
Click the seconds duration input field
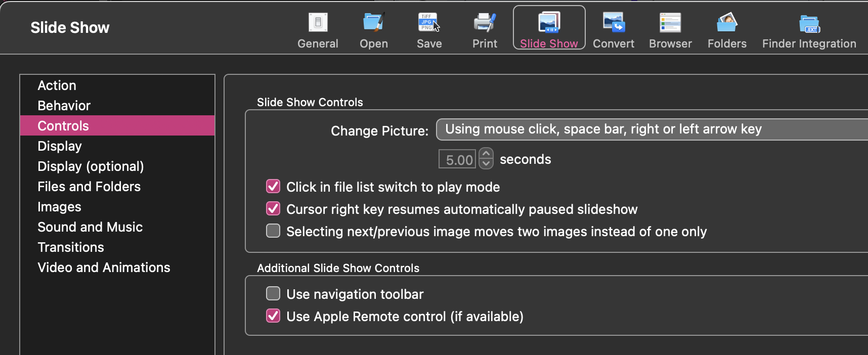coord(457,159)
